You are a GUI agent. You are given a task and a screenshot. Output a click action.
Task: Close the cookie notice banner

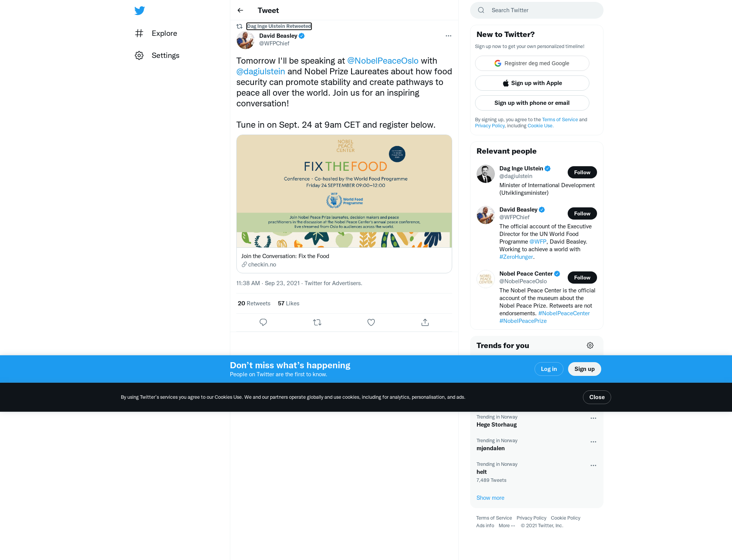click(597, 397)
